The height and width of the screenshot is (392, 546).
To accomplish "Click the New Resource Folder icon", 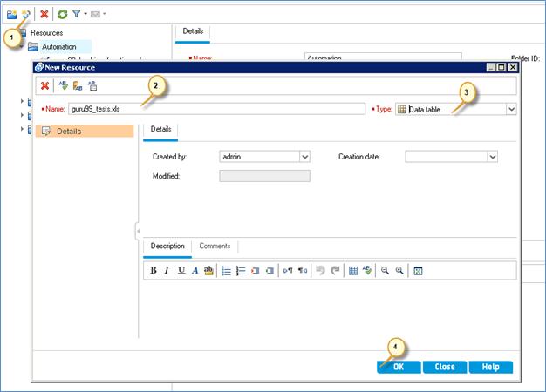I will 11,14.
